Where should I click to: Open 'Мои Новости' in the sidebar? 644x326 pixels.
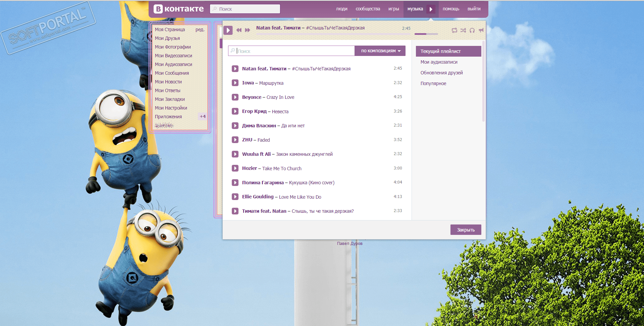click(168, 82)
